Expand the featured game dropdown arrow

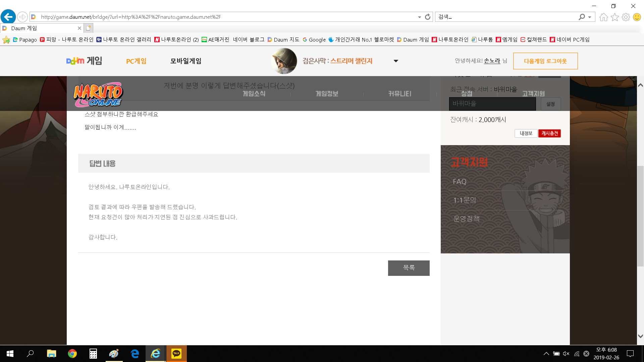[396, 61]
